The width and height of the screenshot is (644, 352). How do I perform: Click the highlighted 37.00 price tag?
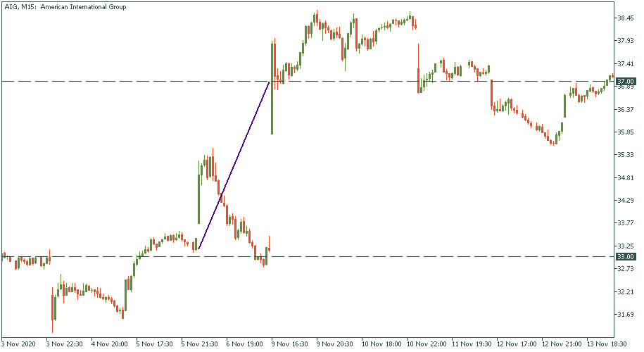626,82
